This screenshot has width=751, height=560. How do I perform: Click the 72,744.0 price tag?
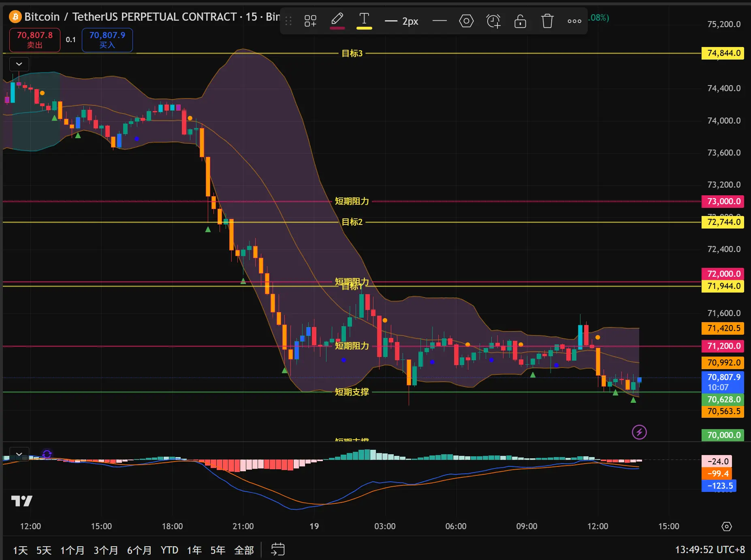click(723, 222)
